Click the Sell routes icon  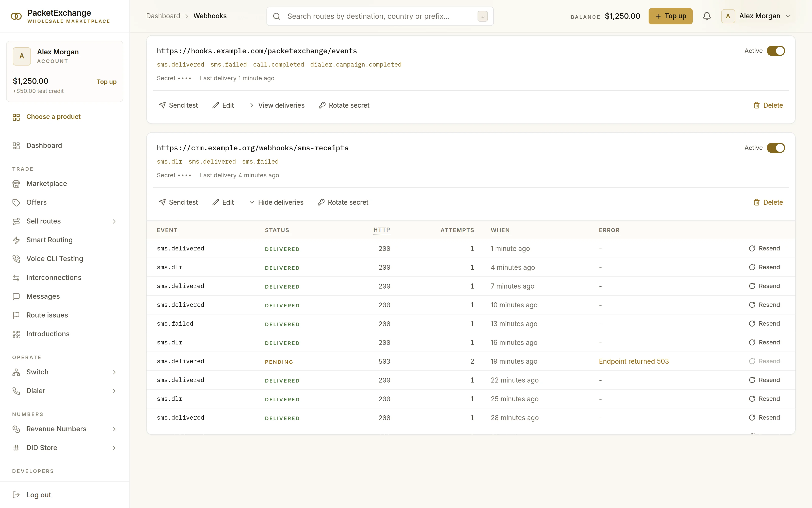[16, 221]
